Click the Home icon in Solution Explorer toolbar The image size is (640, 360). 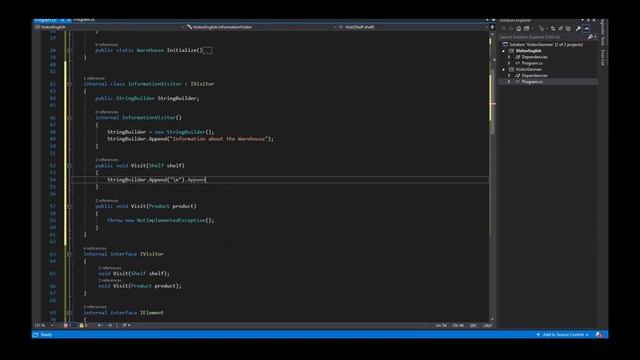point(518,29)
